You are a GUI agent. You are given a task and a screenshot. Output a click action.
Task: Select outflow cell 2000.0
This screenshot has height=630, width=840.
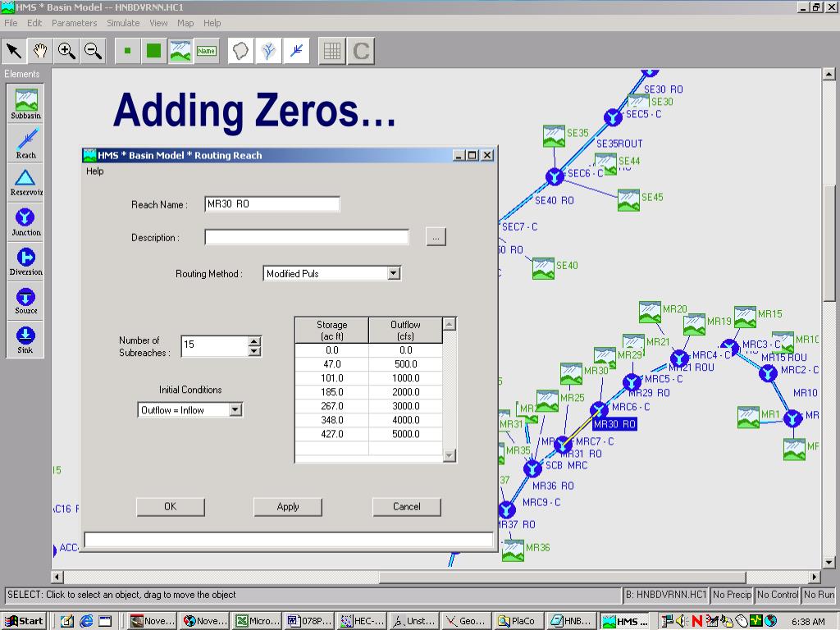(405, 392)
